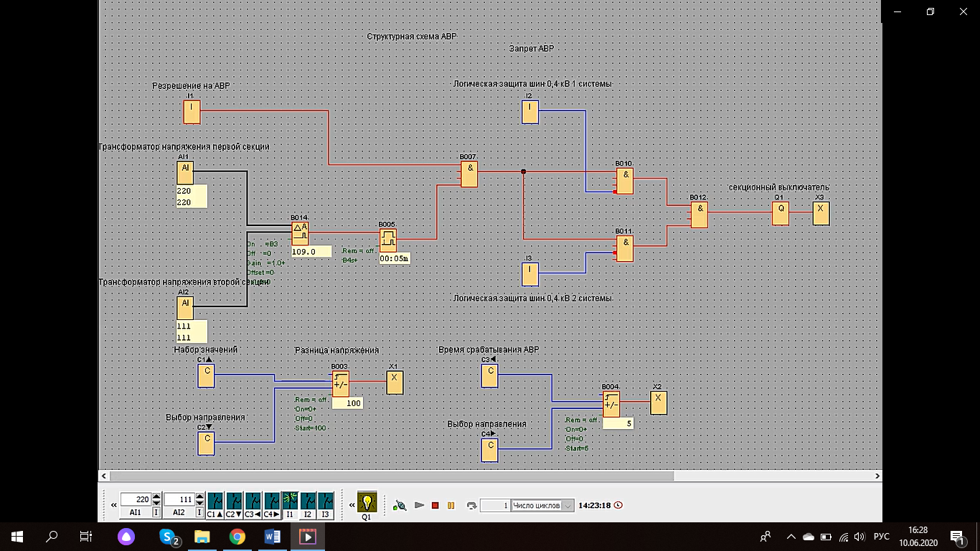Select the Q1 output block in diagram
The image size is (980, 551).
point(781,213)
